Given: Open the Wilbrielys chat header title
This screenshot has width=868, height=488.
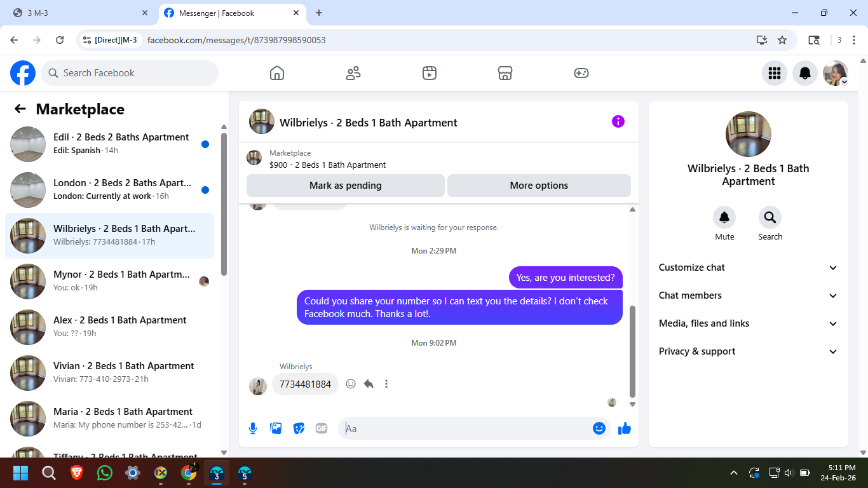Looking at the screenshot, I should (369, 123).
